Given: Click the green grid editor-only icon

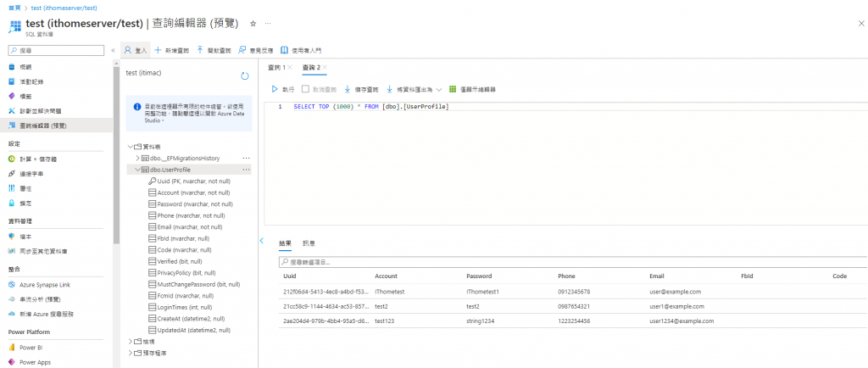Looking at the screenshot, I should (453, 89).
